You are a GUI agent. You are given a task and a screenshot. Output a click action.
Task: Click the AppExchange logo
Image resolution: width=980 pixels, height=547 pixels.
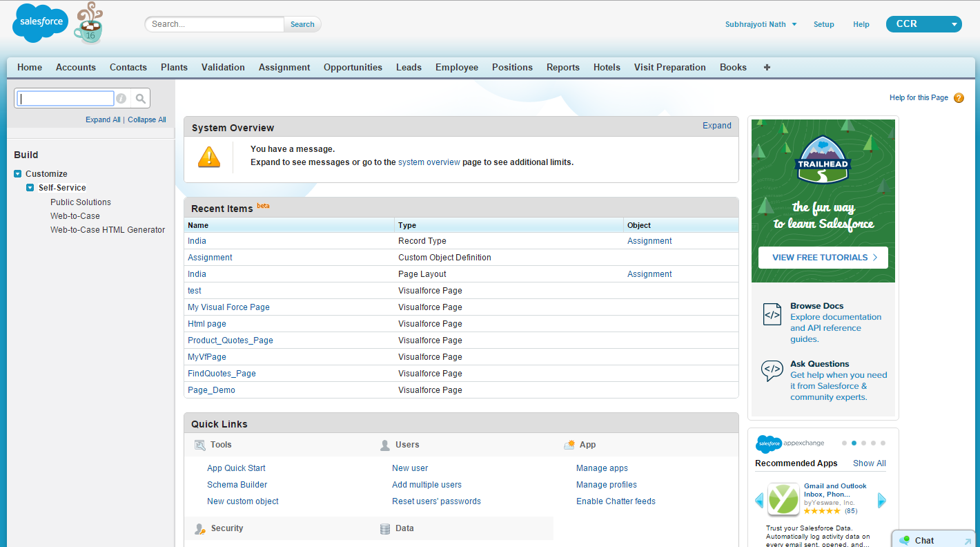[x=790, y=443]
